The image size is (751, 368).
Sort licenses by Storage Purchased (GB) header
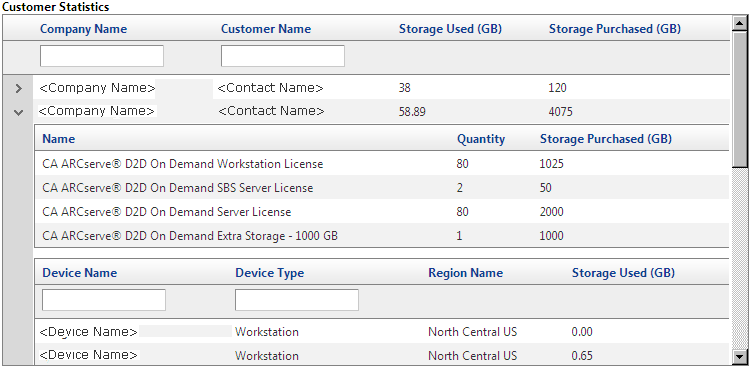[x=606, y=139]
